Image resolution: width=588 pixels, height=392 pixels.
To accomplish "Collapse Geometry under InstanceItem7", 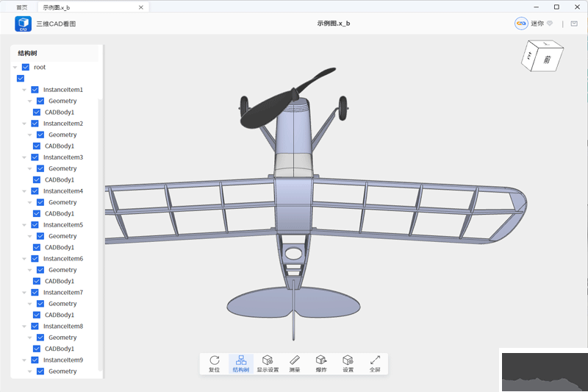I will coord(30,304).
